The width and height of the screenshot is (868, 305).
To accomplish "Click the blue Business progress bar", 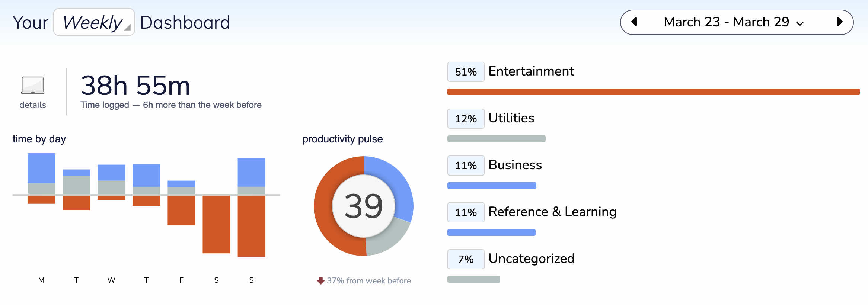I will point(491,186).
